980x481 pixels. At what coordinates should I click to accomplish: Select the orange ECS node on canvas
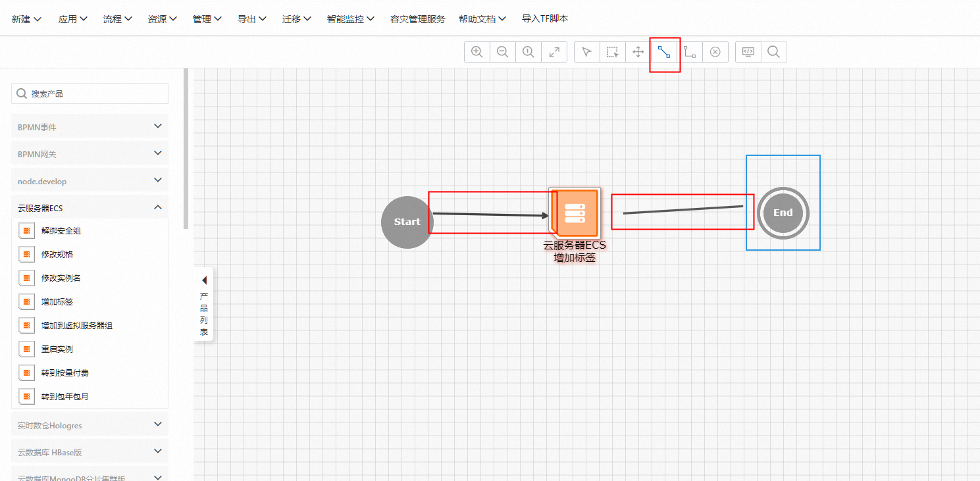[x=575, y=213]
